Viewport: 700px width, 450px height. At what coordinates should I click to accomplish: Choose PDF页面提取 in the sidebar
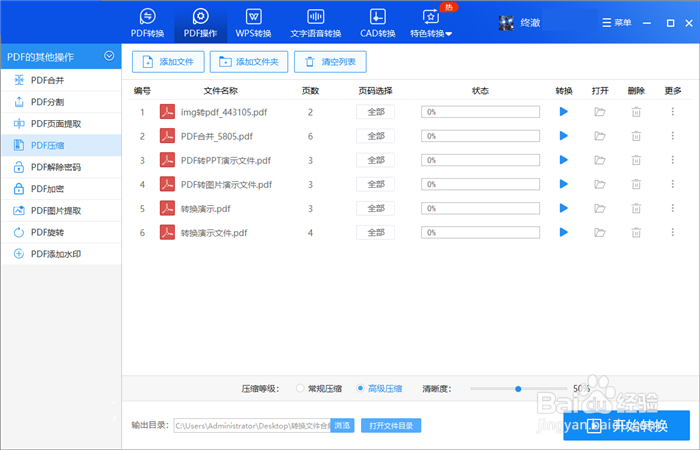(61, 124)
